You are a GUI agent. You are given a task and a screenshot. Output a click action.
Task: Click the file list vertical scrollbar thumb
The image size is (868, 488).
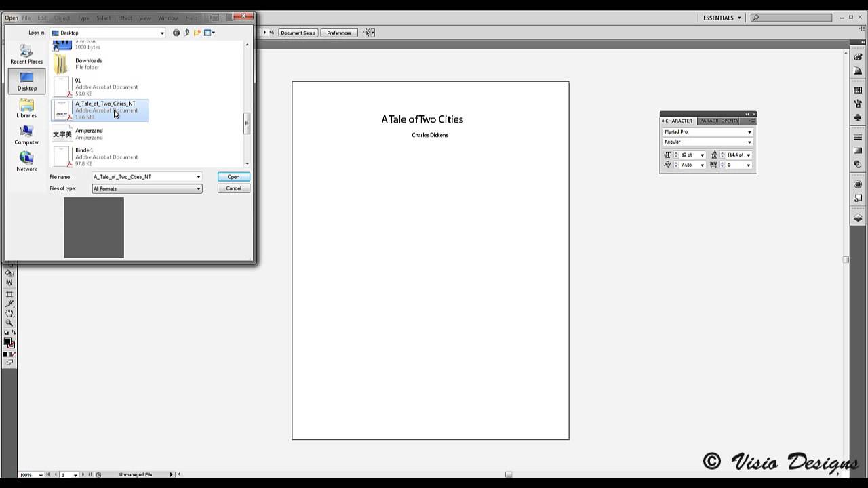point(247,123)
